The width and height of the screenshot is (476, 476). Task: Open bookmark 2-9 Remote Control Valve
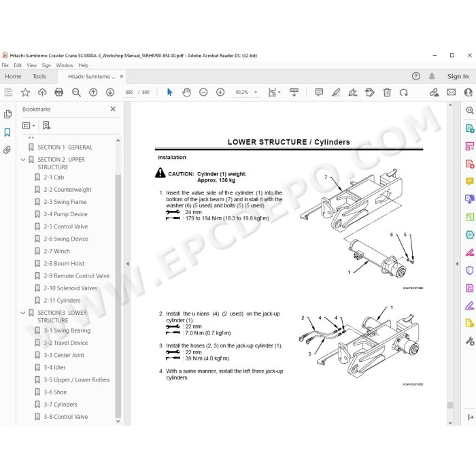(x=76, y=276)
